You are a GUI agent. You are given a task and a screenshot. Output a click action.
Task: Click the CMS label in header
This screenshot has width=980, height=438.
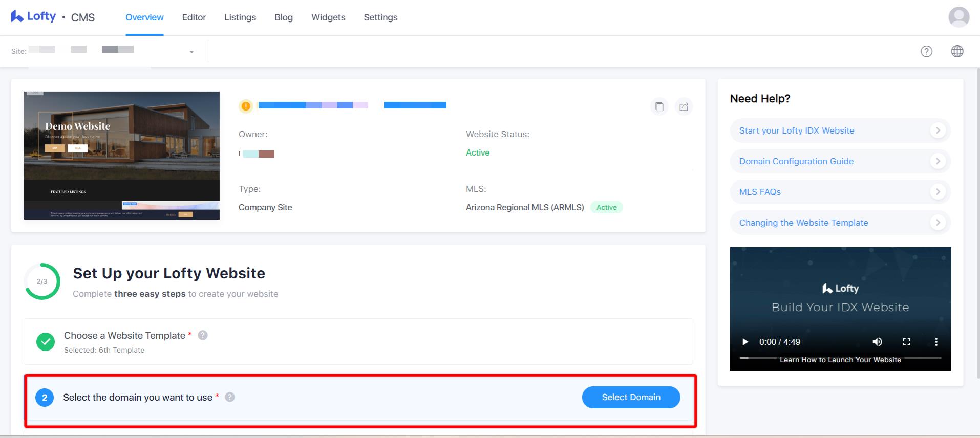(x=83, y=17)
